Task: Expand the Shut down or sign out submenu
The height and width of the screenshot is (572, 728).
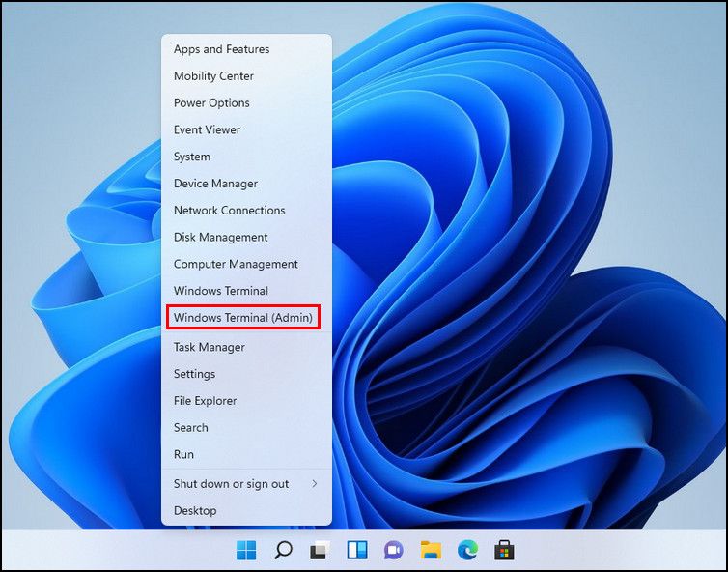Action: (x=246, y=484)
